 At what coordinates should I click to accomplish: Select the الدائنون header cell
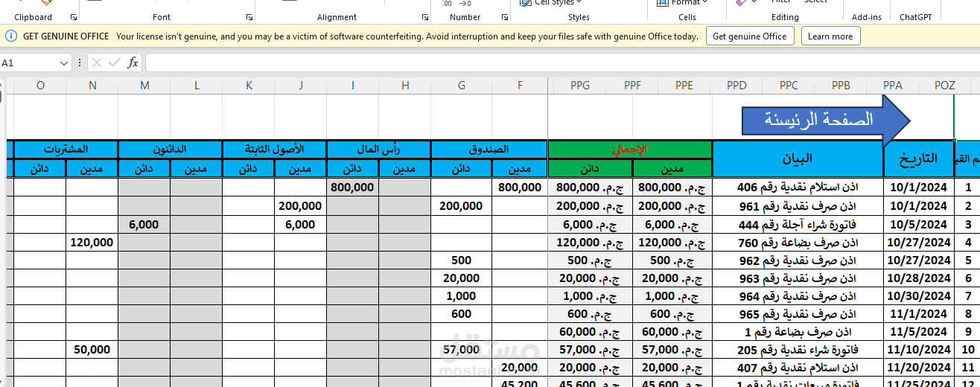(171, 149)
